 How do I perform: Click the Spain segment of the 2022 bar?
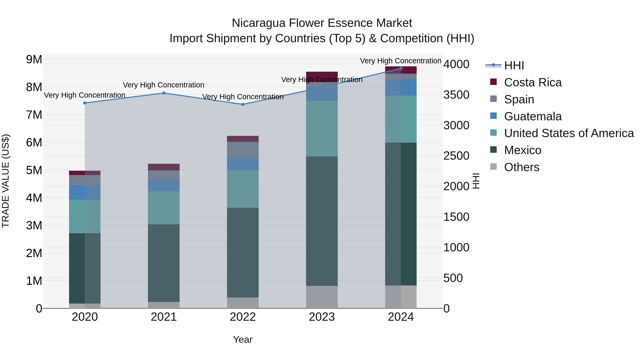coord(243,150)
